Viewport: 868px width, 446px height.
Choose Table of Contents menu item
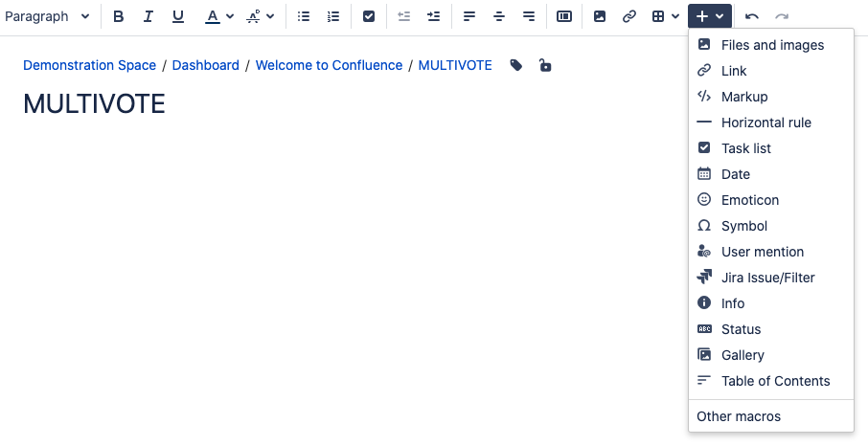pos(775,381)
